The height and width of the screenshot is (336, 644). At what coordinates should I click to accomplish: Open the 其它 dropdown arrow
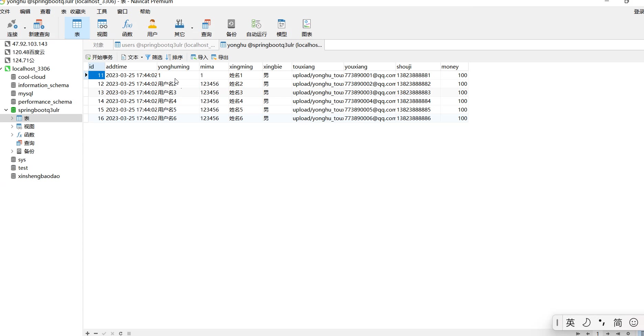click(x=192, y=28)
